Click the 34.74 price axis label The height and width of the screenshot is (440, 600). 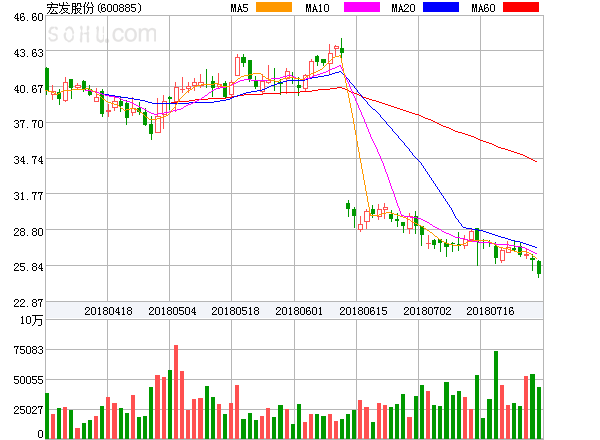point(28,160)
